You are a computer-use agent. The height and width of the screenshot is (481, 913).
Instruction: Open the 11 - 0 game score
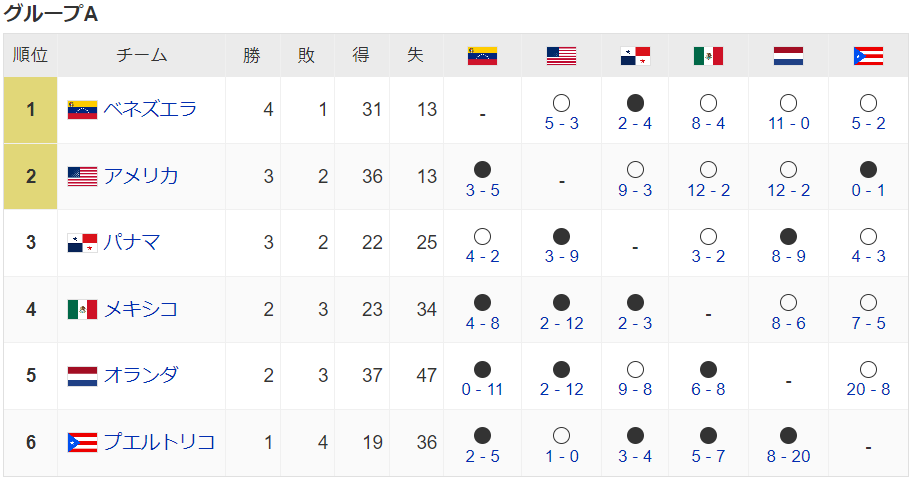788,124
